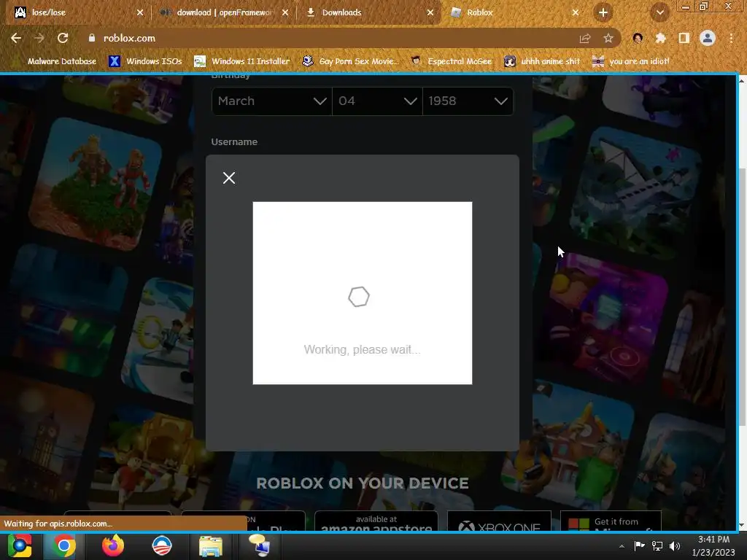Switch to the download | openFrameworks tab
The image size is (747, 560).
tap(222, 12)
